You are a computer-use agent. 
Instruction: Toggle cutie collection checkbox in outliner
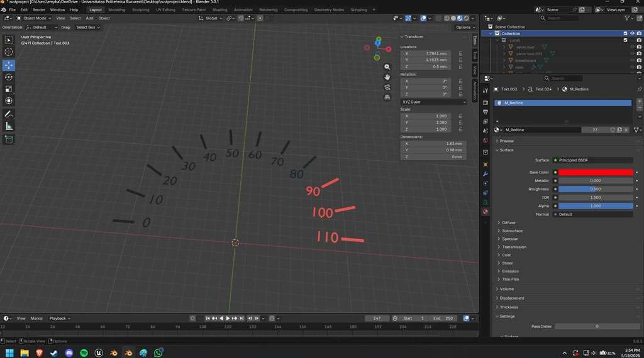(625, 40)
